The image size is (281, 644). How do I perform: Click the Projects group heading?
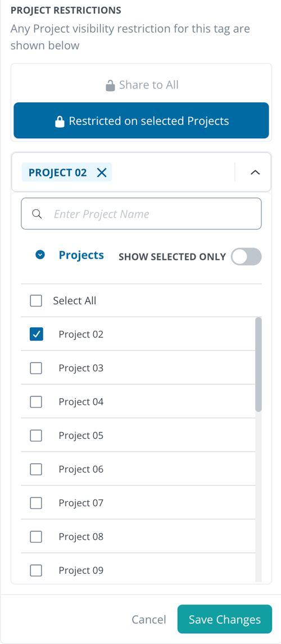[x=81, y=255]
